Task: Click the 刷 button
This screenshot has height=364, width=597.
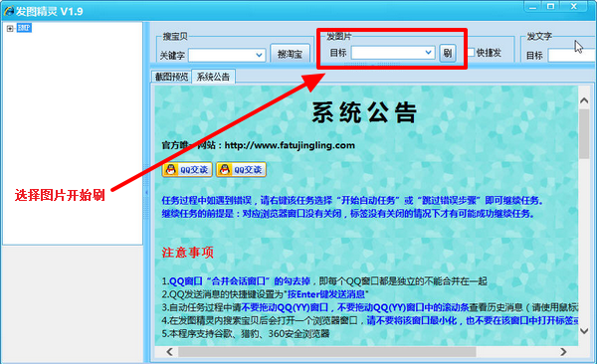Action: pos(448,53)
